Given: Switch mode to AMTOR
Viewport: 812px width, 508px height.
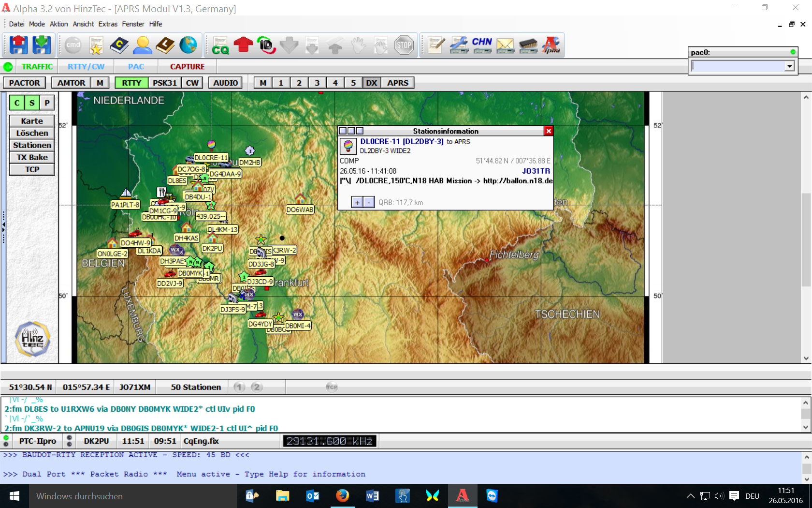Looking at the screenshot, I should (x=71, y=83).
